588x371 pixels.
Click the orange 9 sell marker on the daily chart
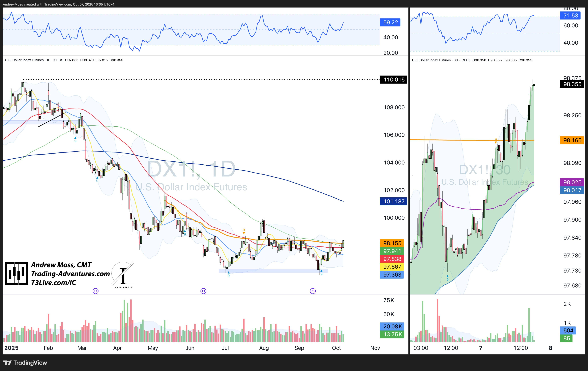tap(244, 231)
